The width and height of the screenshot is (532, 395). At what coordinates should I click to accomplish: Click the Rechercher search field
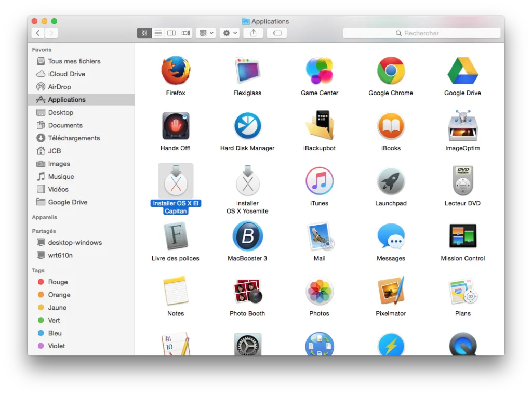[422, 33]
